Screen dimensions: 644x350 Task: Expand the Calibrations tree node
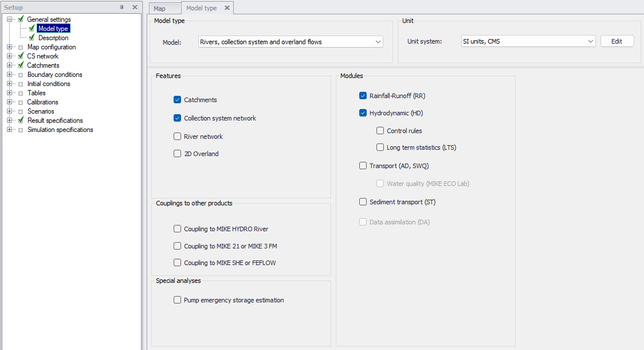point(9,102)
